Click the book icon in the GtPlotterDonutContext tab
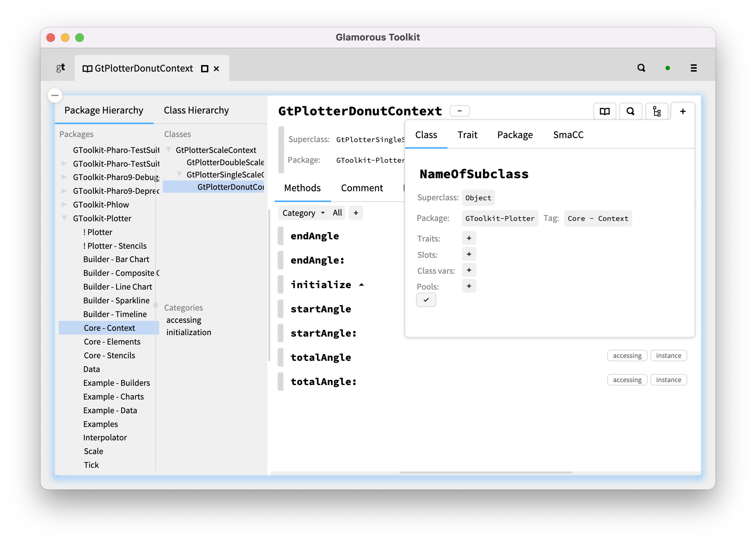 [x=87, y=68]
